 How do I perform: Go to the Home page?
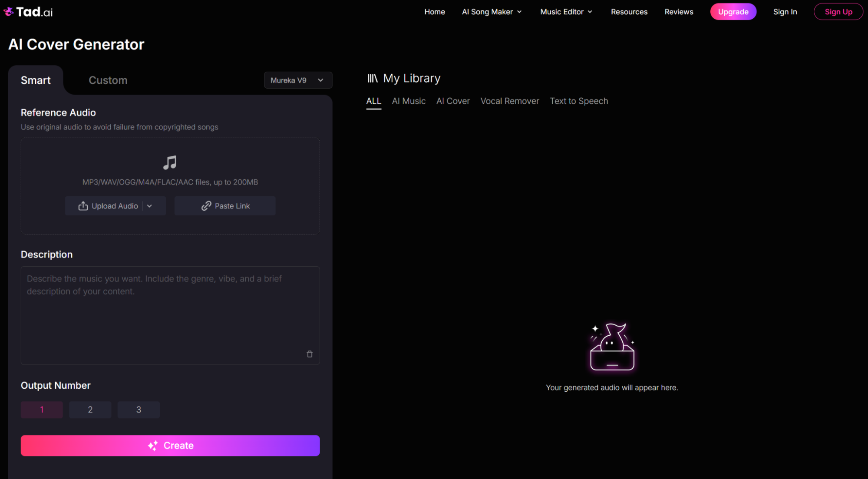435,12
